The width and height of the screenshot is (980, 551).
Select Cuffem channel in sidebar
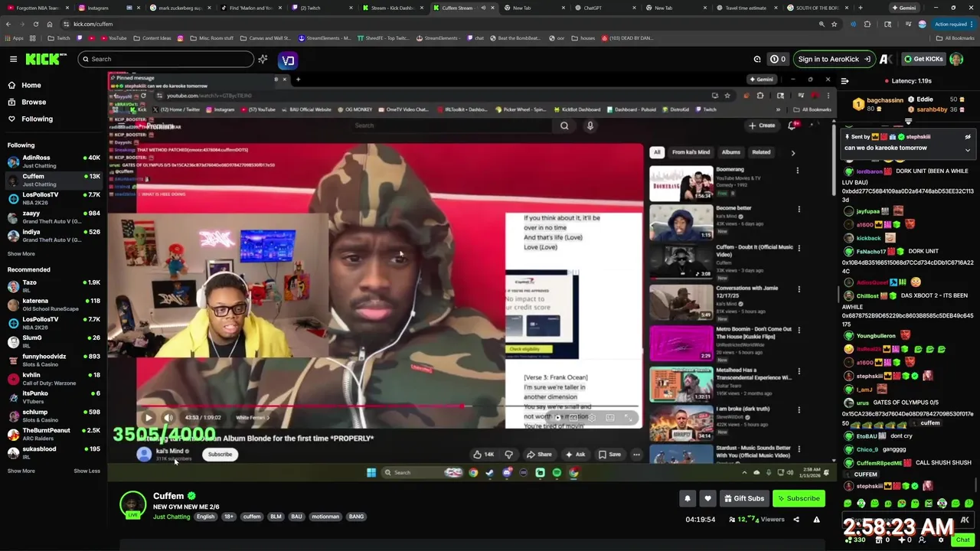(52, 180)
